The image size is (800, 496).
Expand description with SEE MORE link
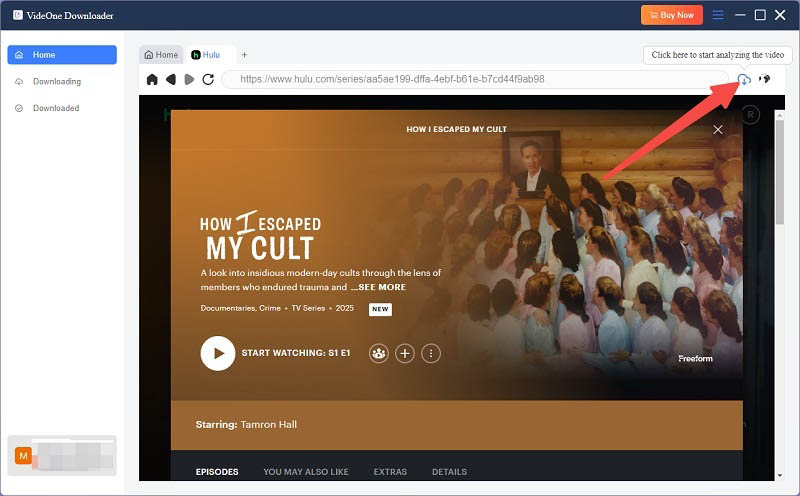tap(378, 287)
